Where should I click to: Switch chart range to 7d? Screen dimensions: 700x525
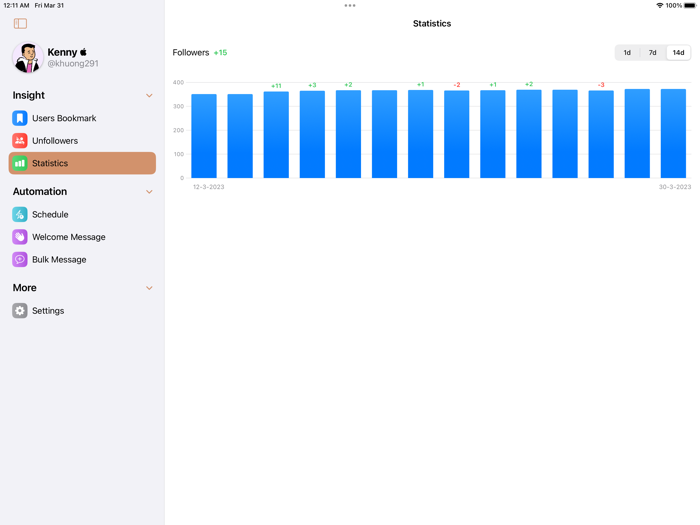click(653, 53)
